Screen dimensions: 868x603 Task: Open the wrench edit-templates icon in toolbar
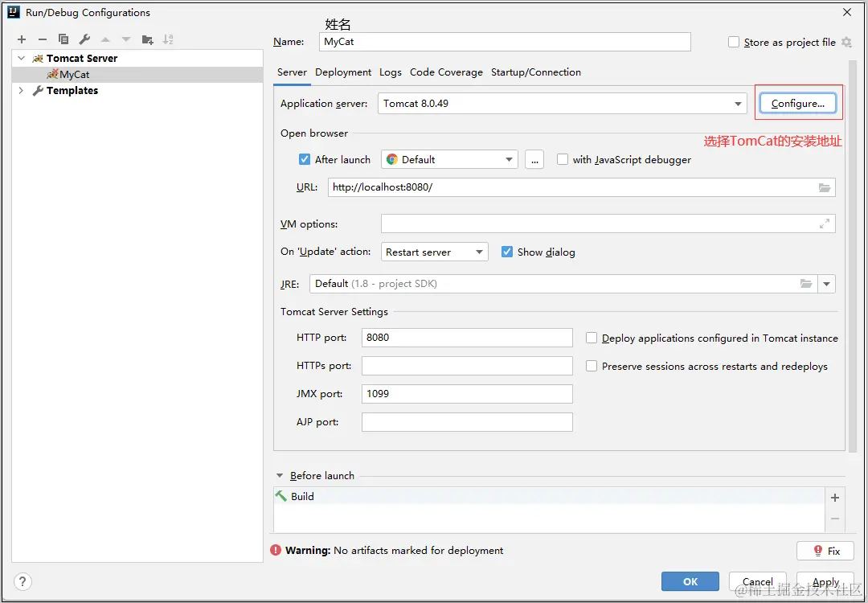point(84,39)
